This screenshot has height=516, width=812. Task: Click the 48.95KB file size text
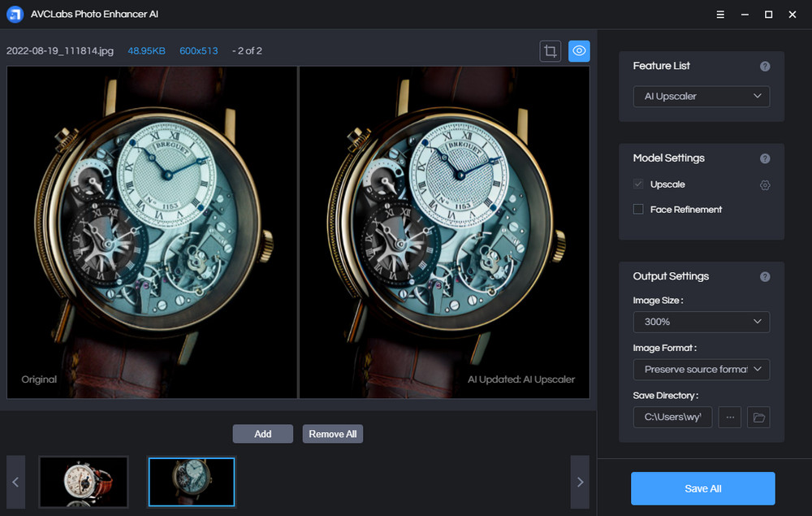pyautogui.click(x=146, y=50)
